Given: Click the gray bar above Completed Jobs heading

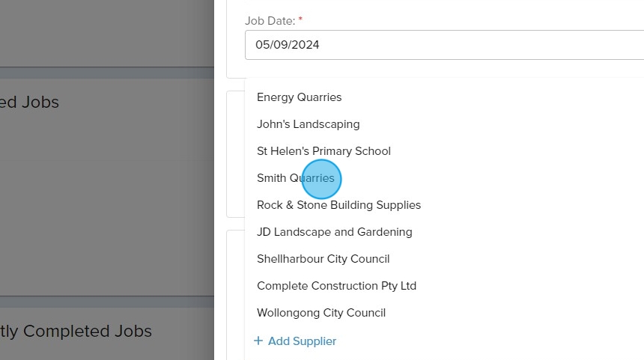Looking at the screenshot, I should click(105, 302).
